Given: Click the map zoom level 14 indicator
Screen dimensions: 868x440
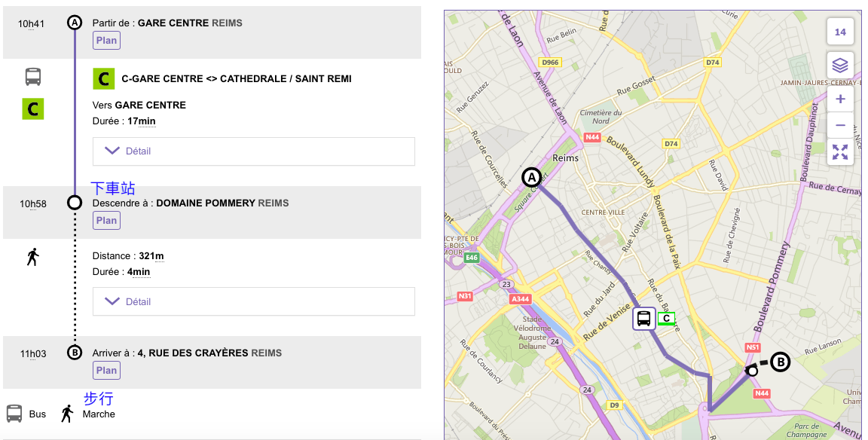Looking at the screenshot, I should point(840,32).
